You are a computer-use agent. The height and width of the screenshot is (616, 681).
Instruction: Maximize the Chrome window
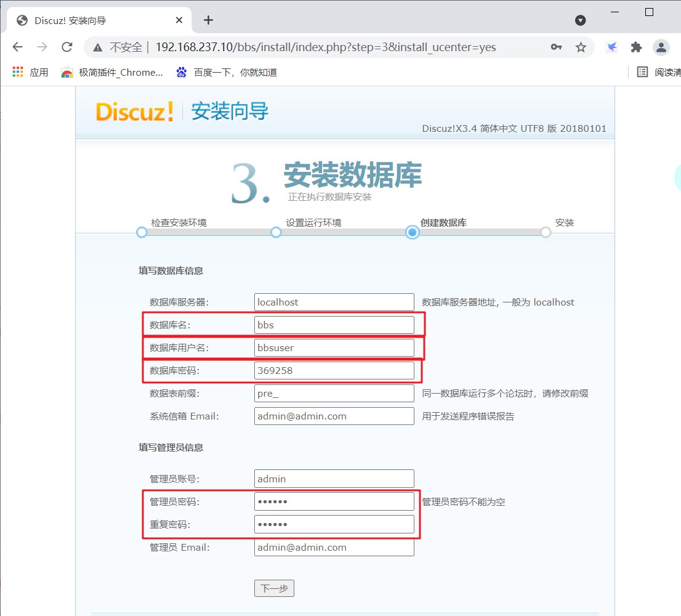coord(650,12)
